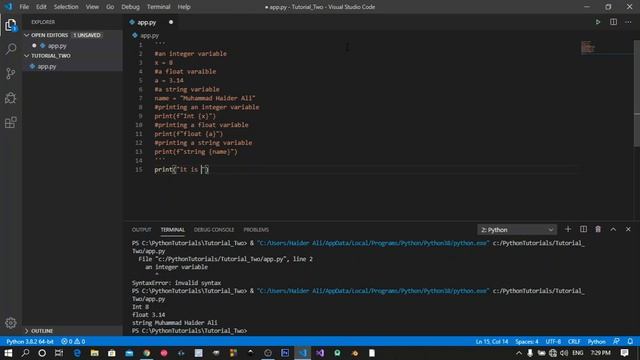
Task: Open Windows Start menu
Action: (8, 353)
